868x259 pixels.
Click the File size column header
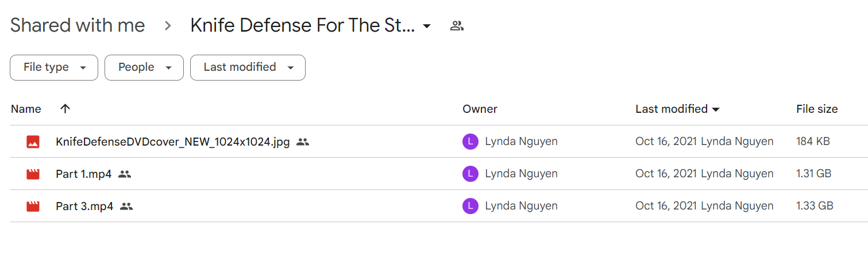pos(817,109)
